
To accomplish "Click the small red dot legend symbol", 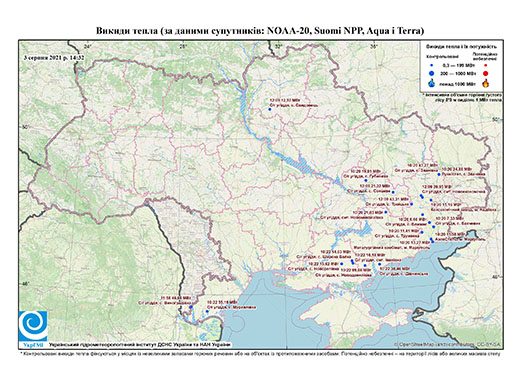I will point(485,65).
